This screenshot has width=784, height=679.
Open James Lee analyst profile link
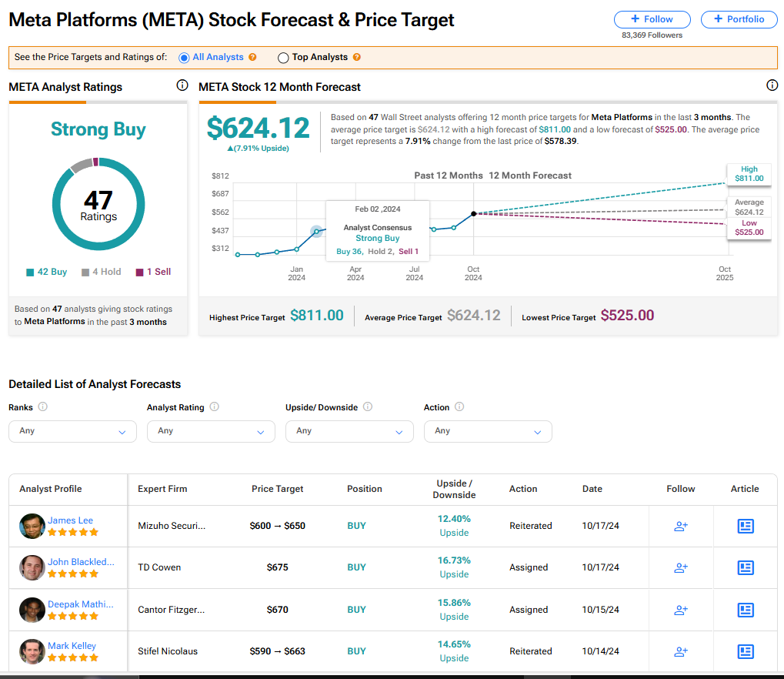70,520
